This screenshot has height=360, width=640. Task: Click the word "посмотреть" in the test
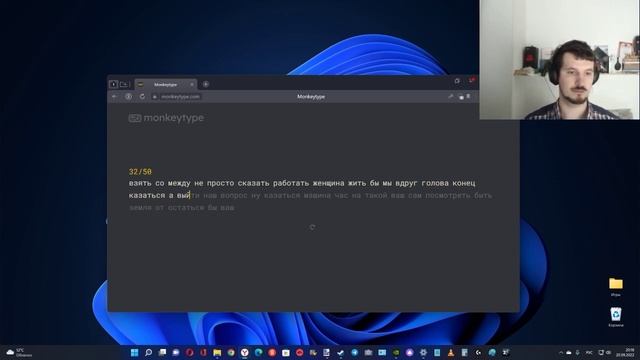pyautogui.click(x=448, y=196)
